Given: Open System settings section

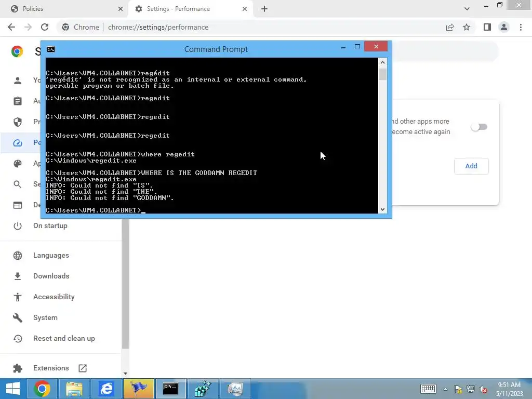Looking at the screenshot, I should [46, 317].
